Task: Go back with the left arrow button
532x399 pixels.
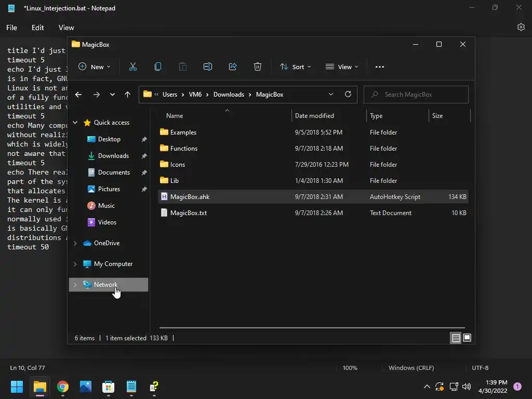Action: [x=78, y=95]
